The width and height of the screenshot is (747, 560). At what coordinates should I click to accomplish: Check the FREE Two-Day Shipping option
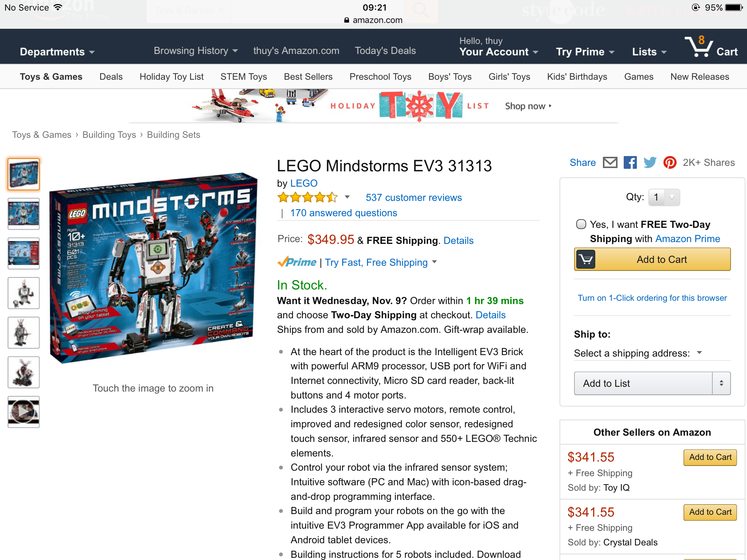(x=581, y=224)
